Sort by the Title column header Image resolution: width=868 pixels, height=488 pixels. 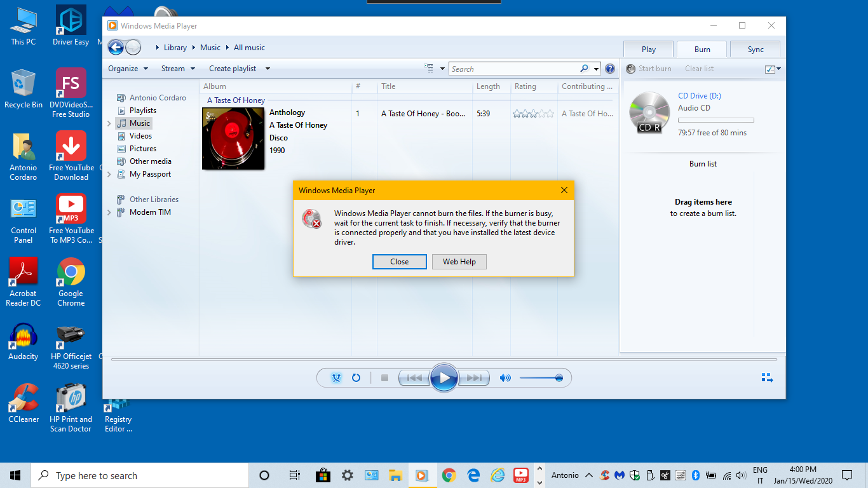click(x=425, y=86)
